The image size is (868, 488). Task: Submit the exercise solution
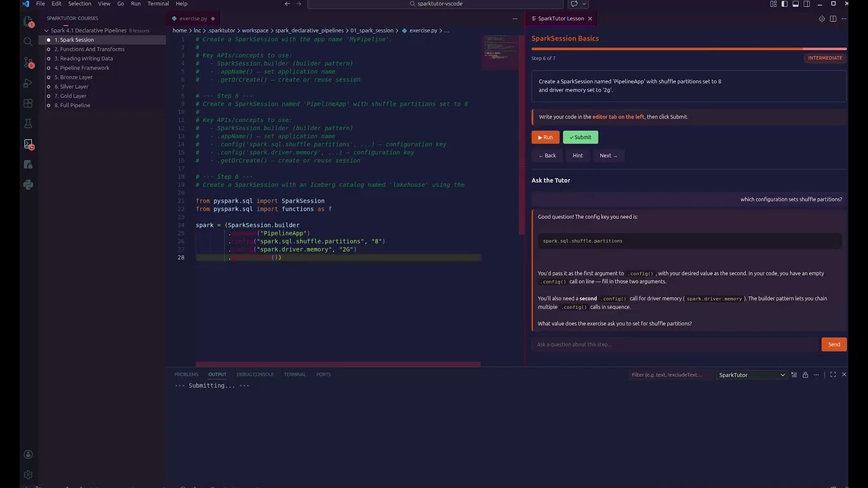[580, 137]
